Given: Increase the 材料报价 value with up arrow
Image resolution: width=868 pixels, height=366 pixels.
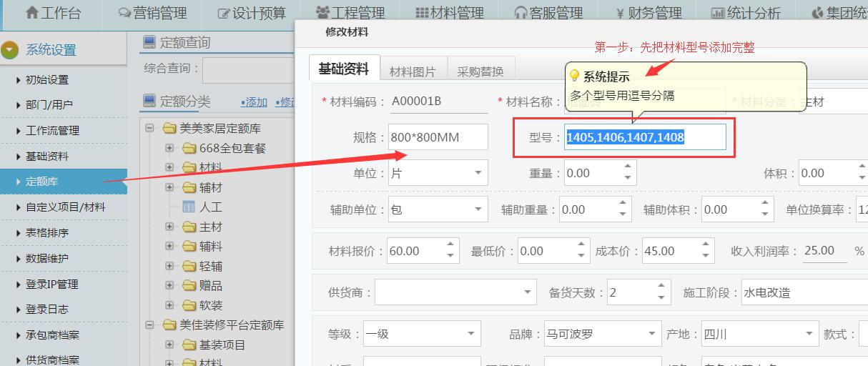Looking at the screenshot, I should [450, 246].
